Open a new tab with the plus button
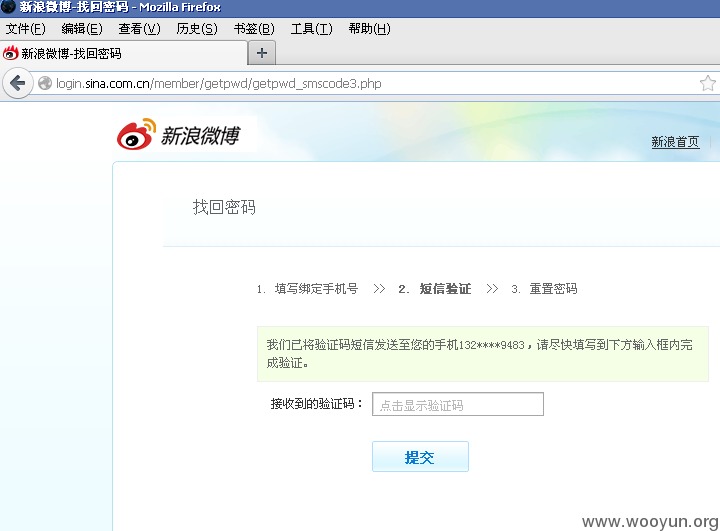 tap(262, 53)
